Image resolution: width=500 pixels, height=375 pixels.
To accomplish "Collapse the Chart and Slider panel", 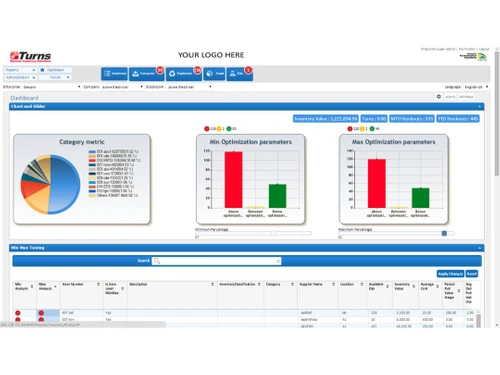I will (x=480, y=107).
